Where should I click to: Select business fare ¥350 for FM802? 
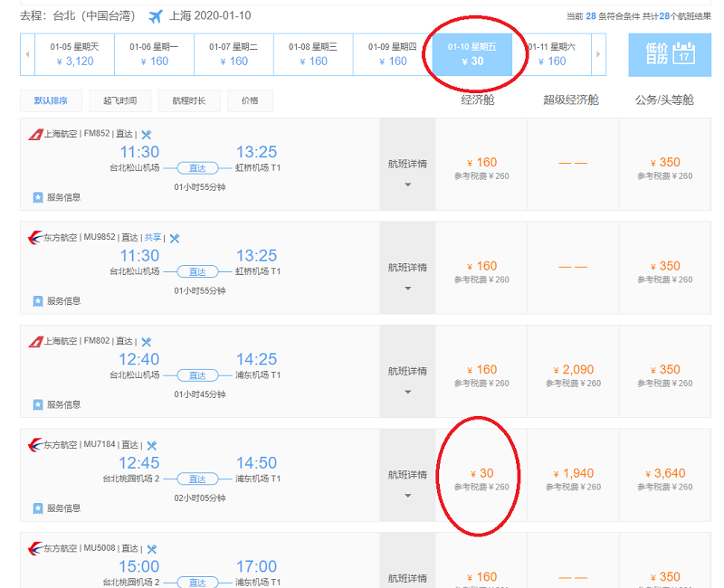(x=665, y=372)
